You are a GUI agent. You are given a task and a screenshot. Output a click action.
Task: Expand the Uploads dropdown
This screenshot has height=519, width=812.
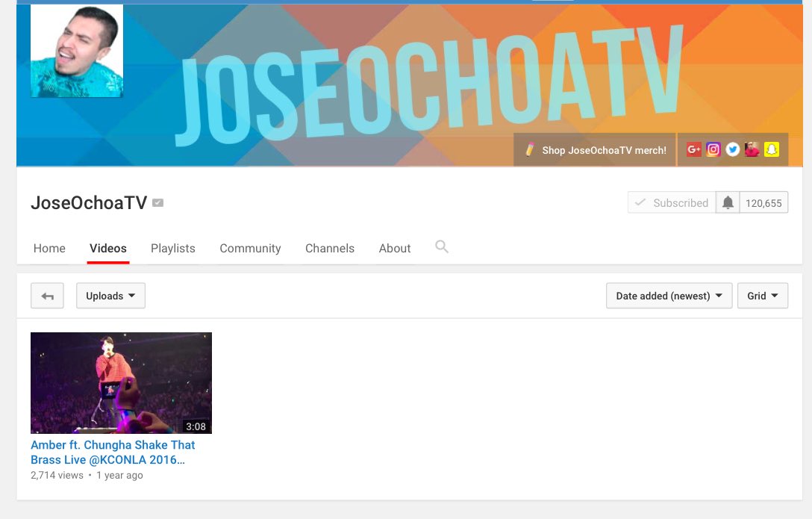pos(110,296)
